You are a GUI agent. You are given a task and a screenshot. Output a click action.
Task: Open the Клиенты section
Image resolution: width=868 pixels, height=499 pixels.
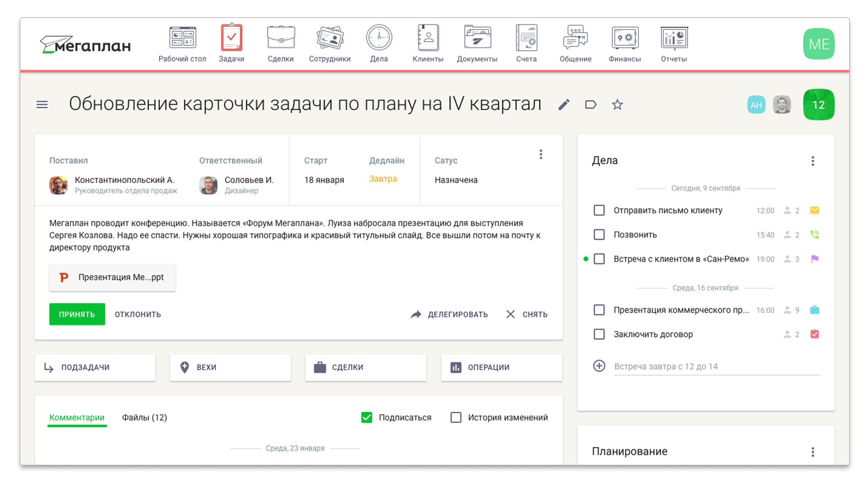tap(427, 43)
